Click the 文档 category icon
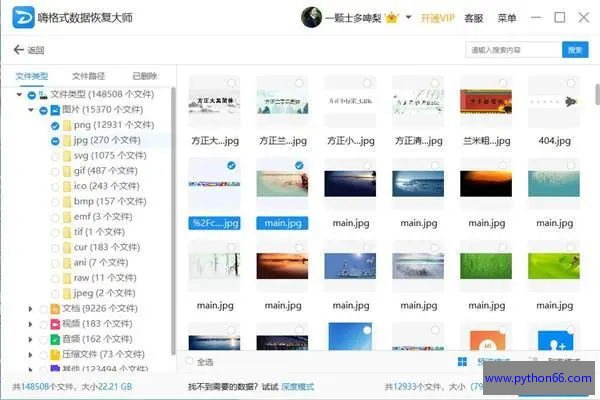Image resolution: width=600 pixels, height=400 pixels. pos(55,309)
